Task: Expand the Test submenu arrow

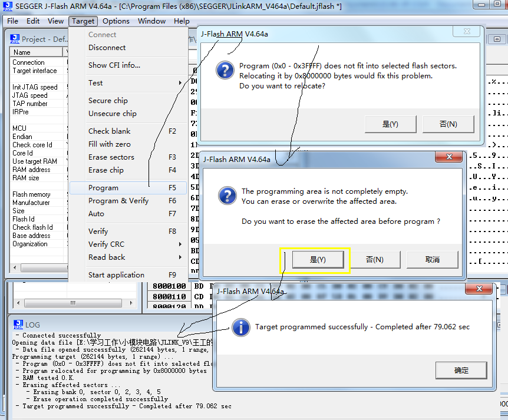Action: (x=180, y=83)
